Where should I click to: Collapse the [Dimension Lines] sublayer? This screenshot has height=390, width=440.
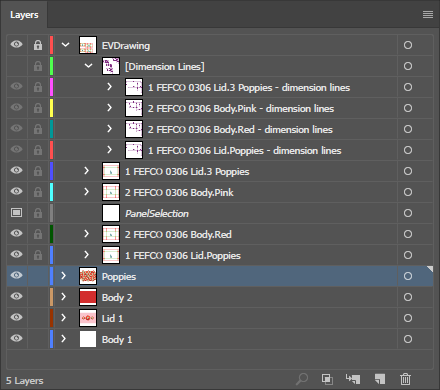click(x=88, y=66)
